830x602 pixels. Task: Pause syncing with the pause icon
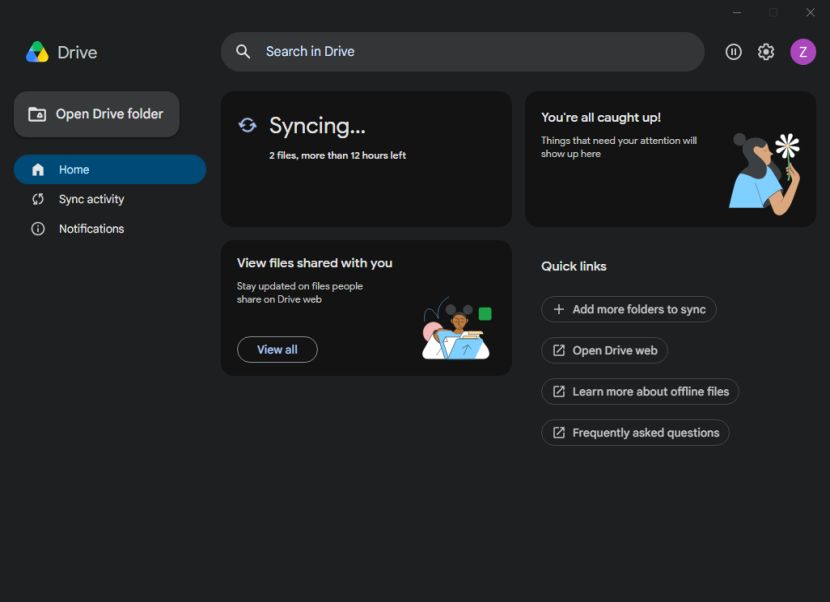pos(733,52)
